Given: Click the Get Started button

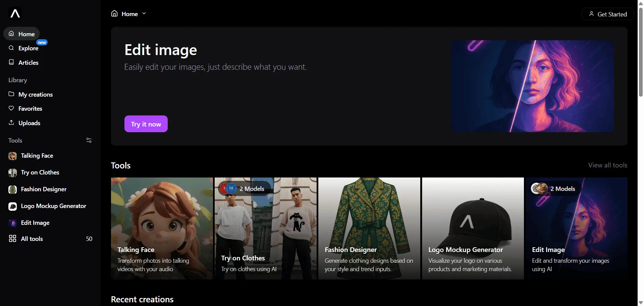Looking at the screenshot, I should (608, 14).
